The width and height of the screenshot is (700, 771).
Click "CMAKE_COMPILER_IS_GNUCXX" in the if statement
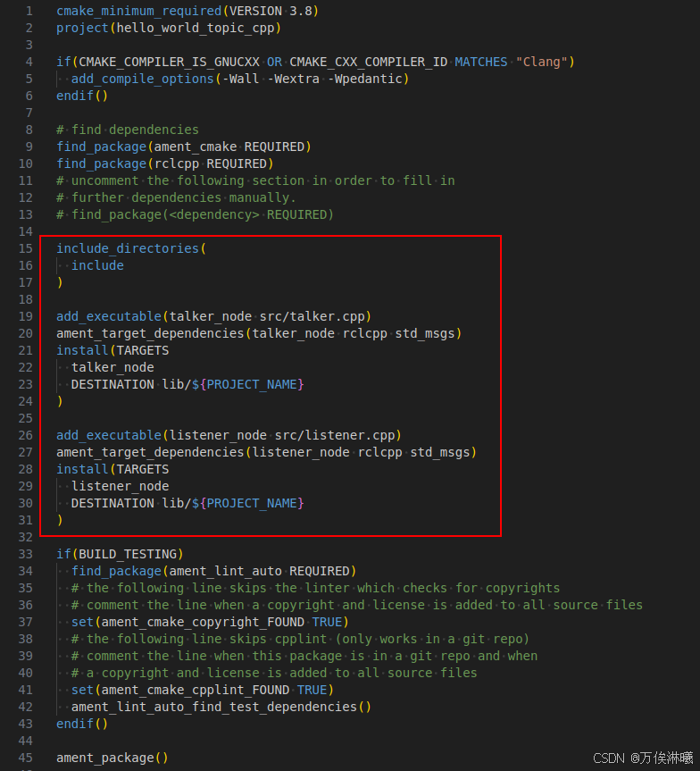(x=169, y=62)
